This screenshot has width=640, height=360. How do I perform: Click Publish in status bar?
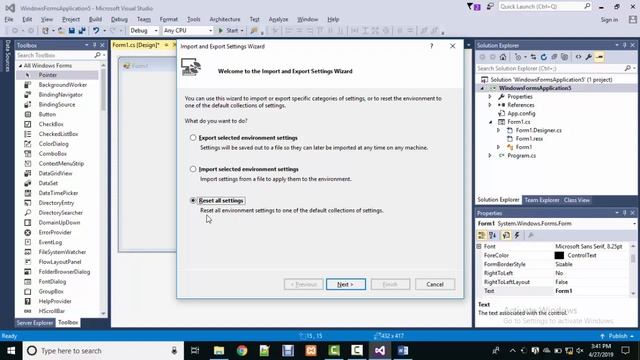618,336
